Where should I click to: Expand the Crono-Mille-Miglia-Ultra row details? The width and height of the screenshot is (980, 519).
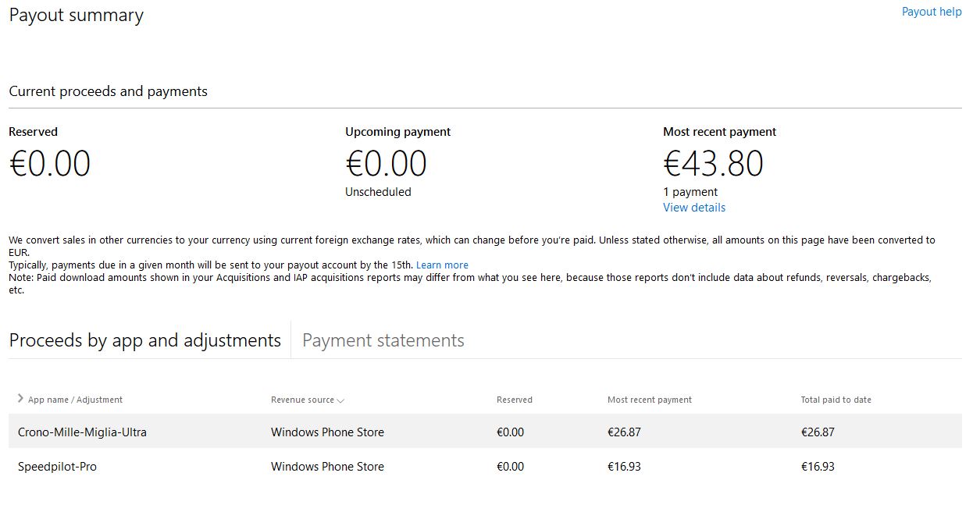click(20, 432)
